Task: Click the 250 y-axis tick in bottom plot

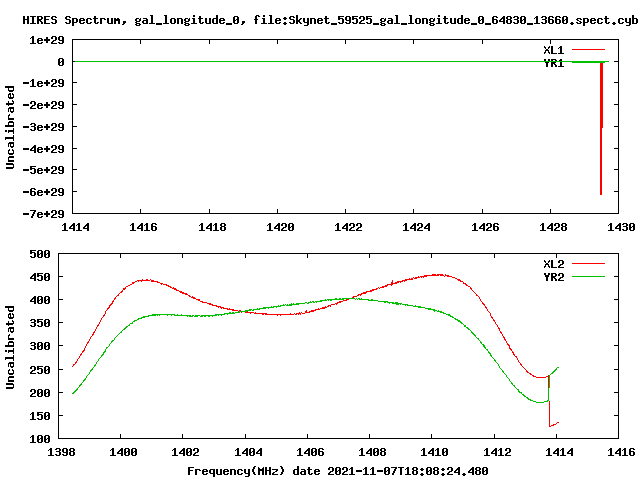Action: point(40,370)
